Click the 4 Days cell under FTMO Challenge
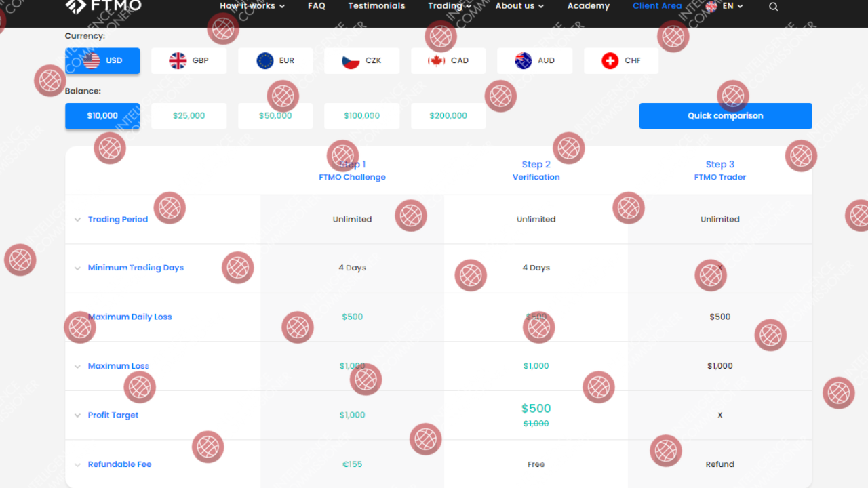The image size is (868, 488). tap(352, 268)
